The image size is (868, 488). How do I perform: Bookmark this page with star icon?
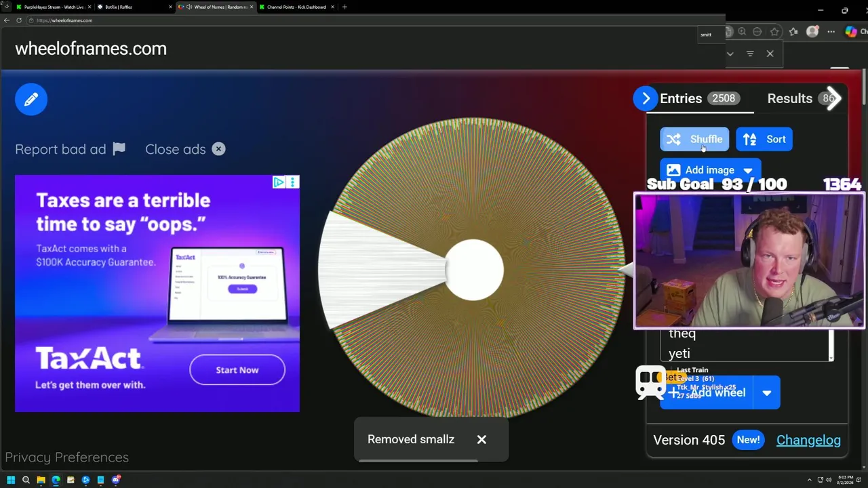click(x=774, y=31)
